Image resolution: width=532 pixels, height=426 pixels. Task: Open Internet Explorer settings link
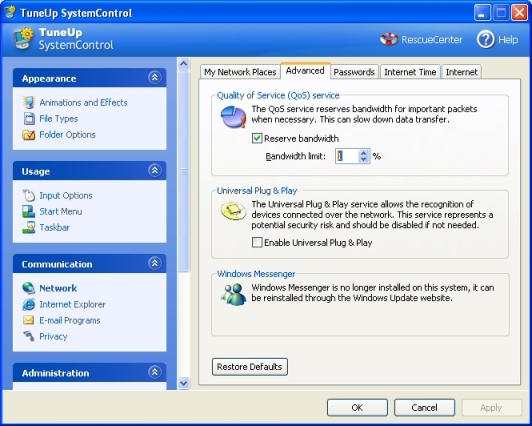73,304
